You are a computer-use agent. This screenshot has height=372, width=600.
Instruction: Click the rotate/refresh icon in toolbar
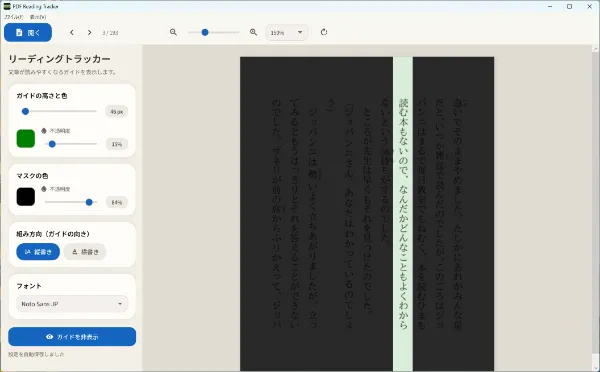324,32
